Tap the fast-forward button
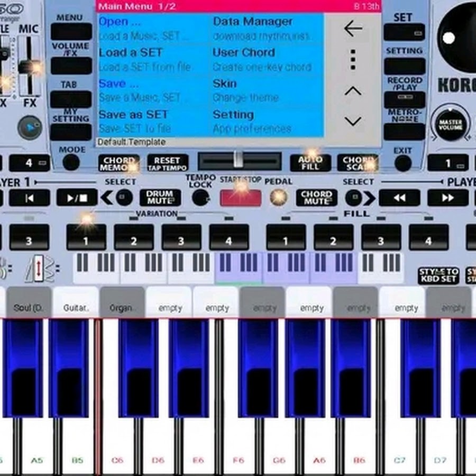The width and height of the screenshot is (476, 476). (448, 198)
